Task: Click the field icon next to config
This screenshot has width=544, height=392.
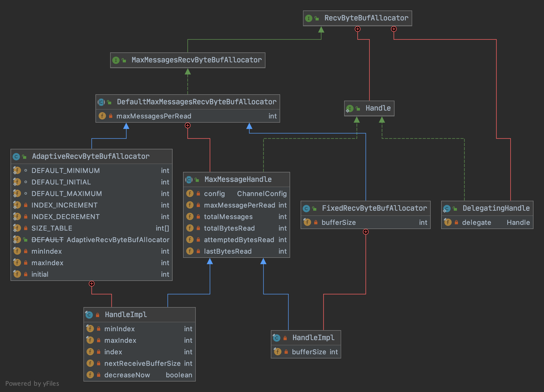Action: click(190, 193)
